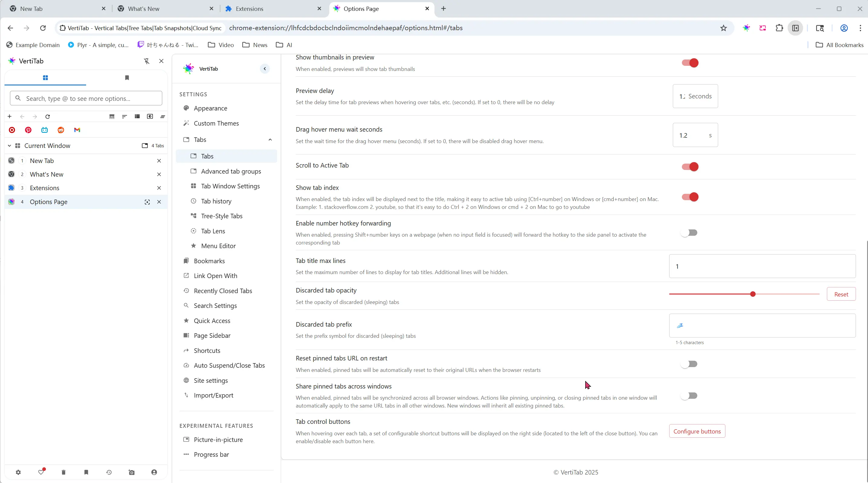The image size is (868, 483).
Task: Open Tab Lens settings
Action: coord(226,231)
